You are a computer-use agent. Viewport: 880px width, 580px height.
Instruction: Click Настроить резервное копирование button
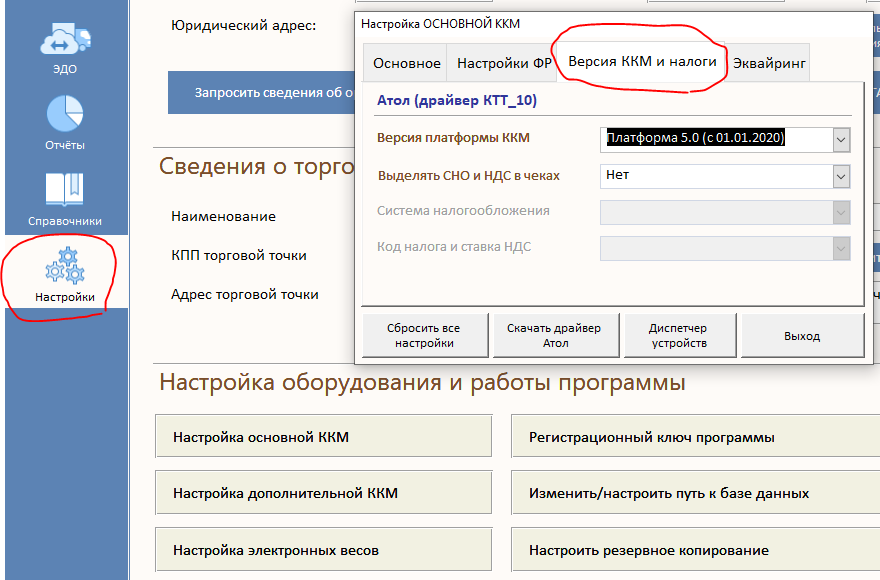694,550
